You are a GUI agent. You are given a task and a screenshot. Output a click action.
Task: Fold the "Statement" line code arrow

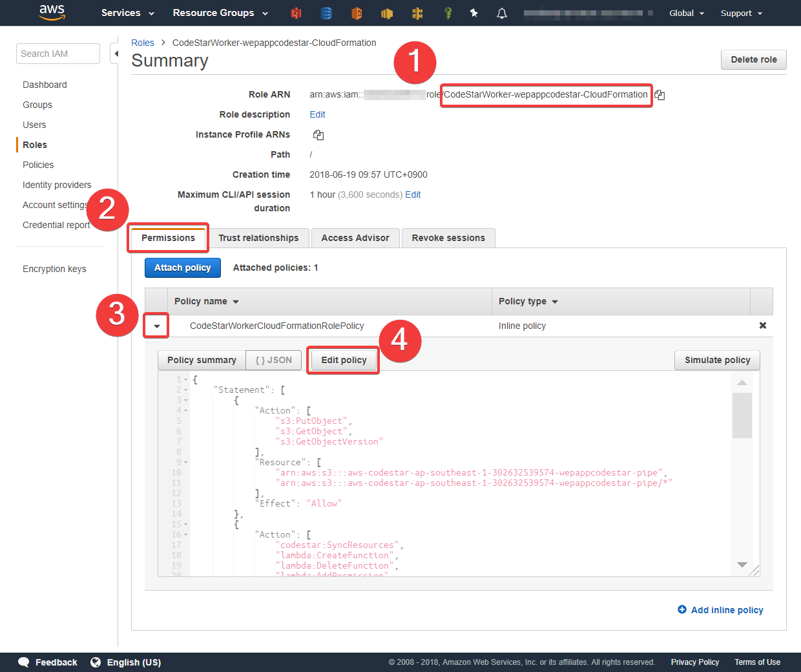[x=185, y=390]
